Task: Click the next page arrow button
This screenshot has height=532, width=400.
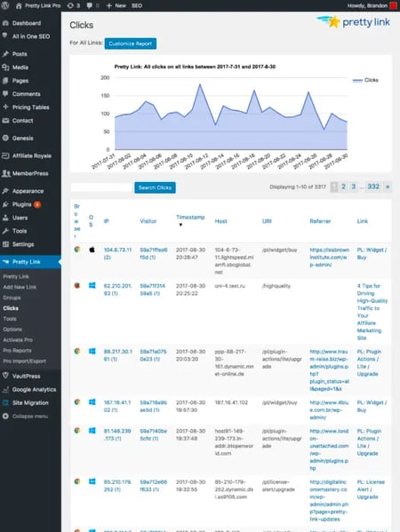Action: [x=388, y=187]
